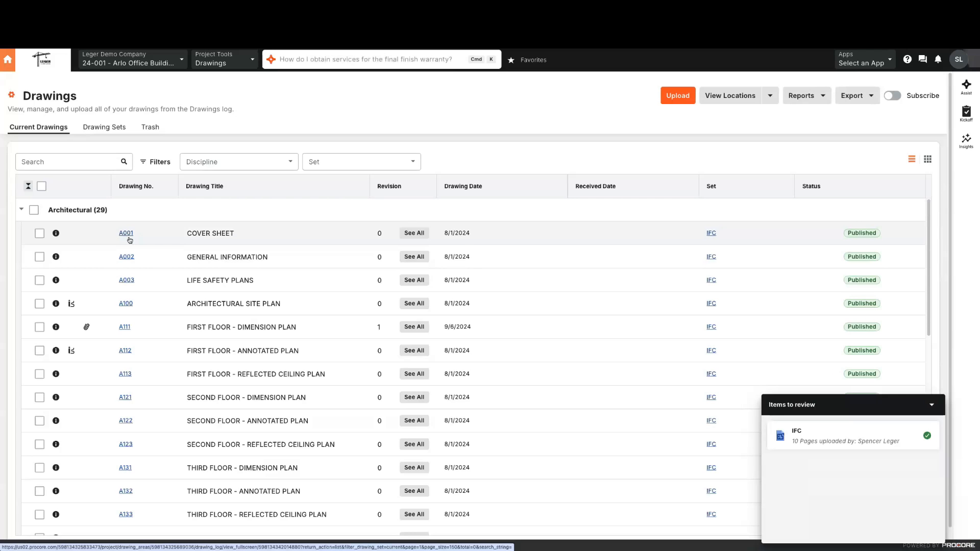Type in the drawings Search field

(66, 161)
